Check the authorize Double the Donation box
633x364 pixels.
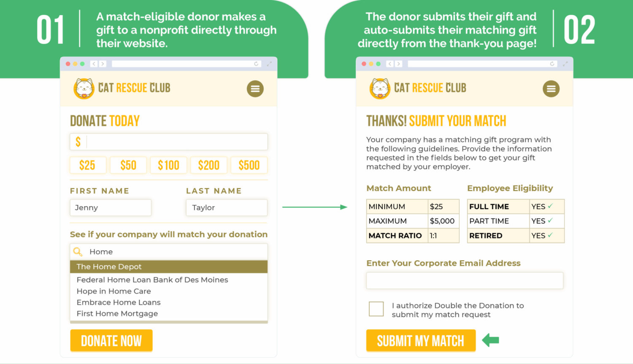pyautogui.click(x=376, y=309)
